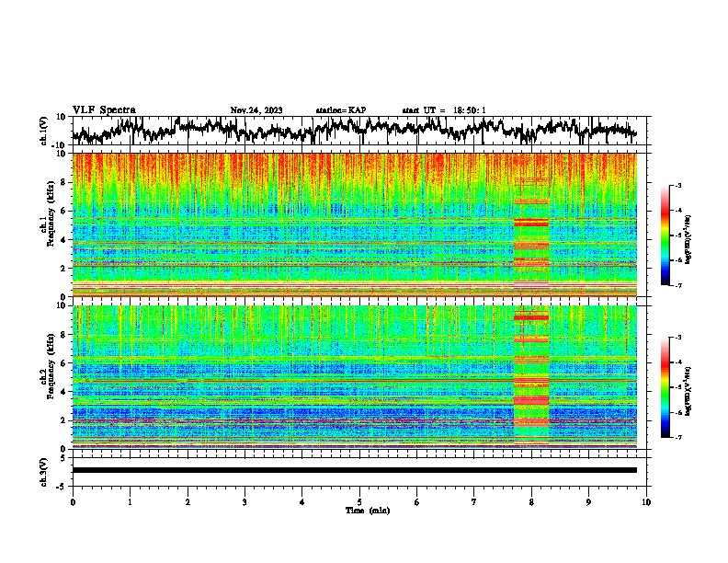This screenshot has height=563, width=728.
Task: Click time axis tick label "2"
Action: pos(188,502)
